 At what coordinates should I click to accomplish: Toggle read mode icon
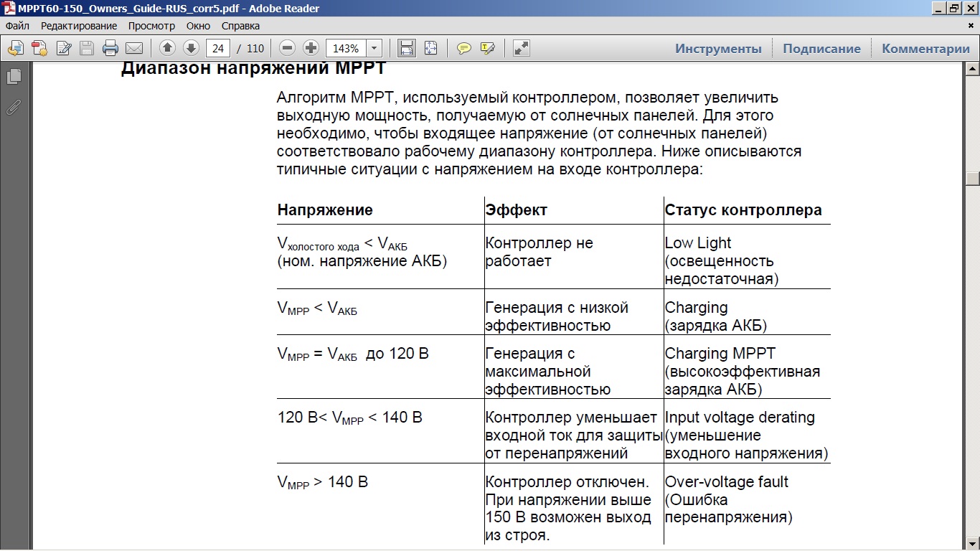tap(522, 48)
